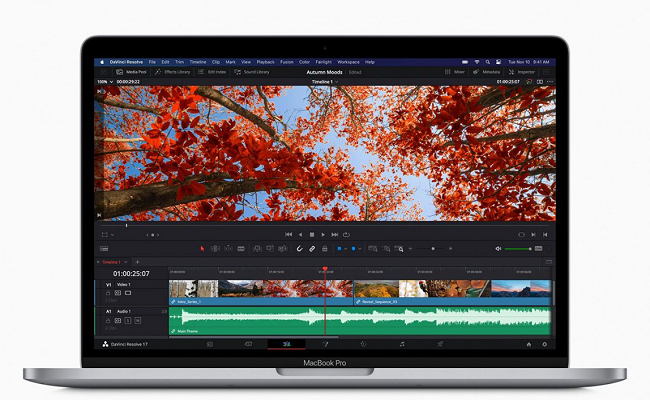Select the arrow Selection Mode tool
650x400 pixels.
[x=202, y=249]
